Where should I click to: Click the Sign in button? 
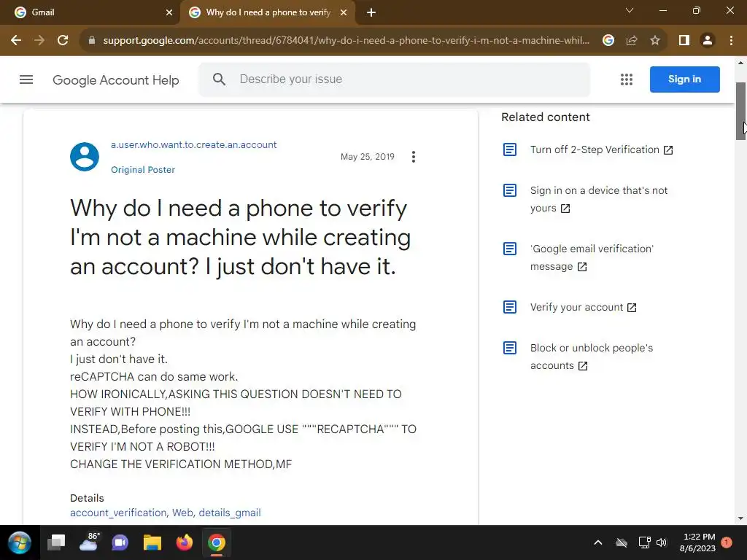click(684, 79)
